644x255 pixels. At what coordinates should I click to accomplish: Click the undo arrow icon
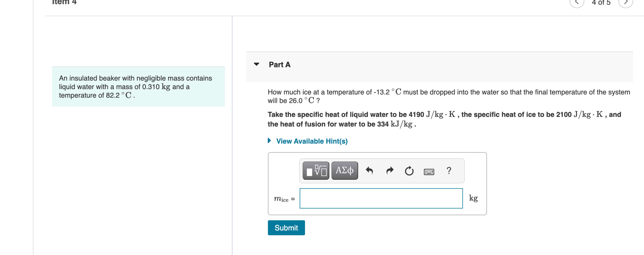[369, 171]
